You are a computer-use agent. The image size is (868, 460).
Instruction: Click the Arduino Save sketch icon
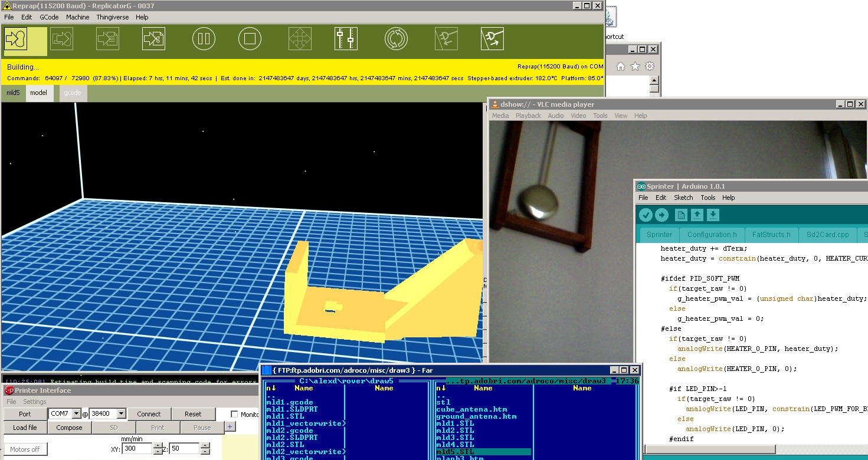tap(713, 215)
